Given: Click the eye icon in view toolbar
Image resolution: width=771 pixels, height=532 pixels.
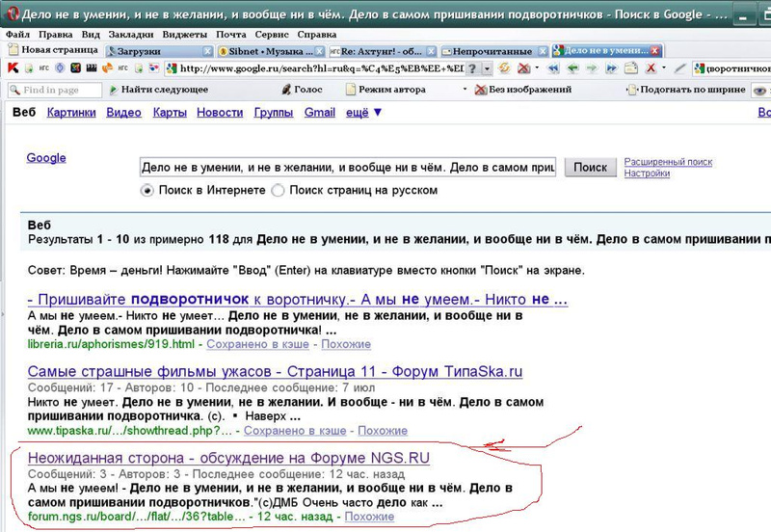Looking at the screenshot, I should [x=759, y=90].
